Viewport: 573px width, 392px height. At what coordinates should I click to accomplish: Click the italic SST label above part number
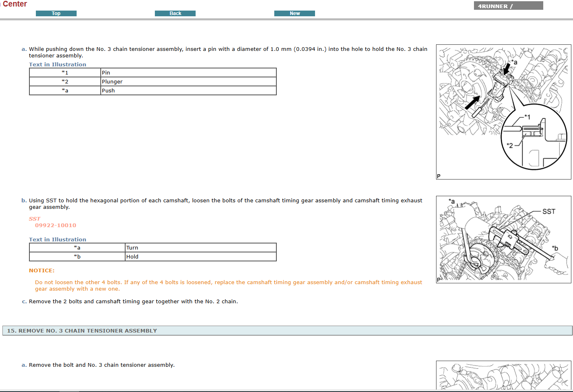(x=35, y=219)
